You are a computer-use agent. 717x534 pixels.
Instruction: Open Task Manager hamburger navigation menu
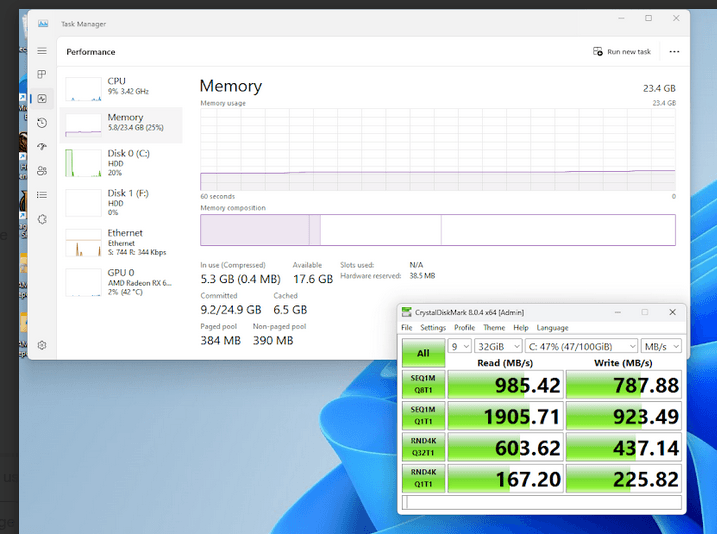coord(42,51)
